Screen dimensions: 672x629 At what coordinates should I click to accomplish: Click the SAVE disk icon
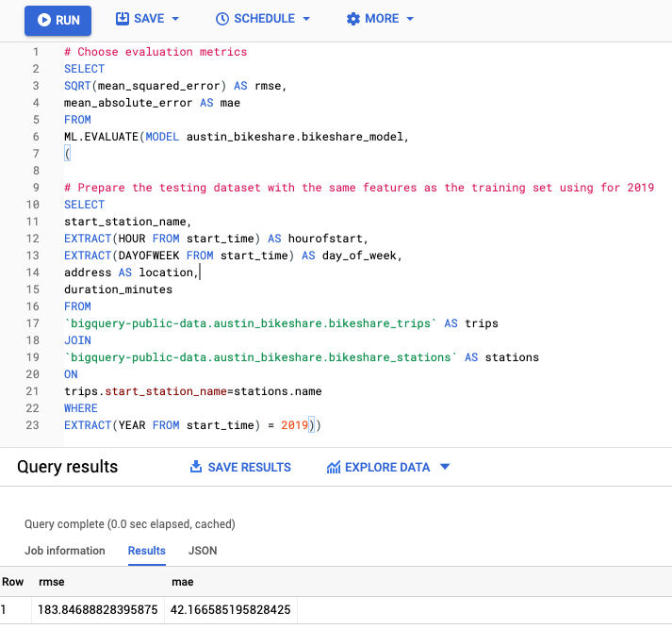[123, 19]
